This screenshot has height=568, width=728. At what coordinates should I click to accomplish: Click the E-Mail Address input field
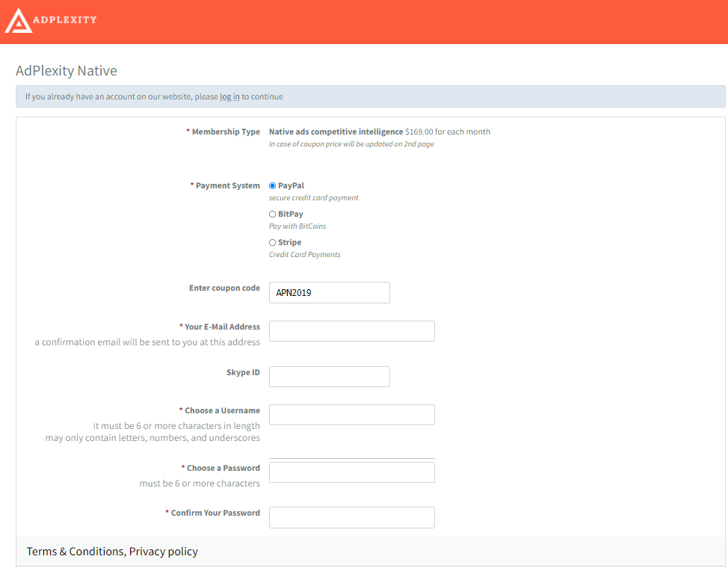pos(352,331)
